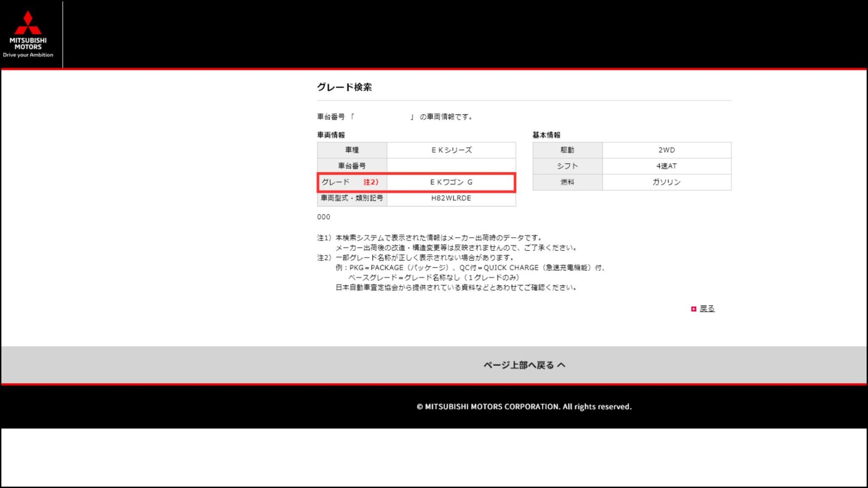Click the red icon beside 戻る
This screenshot has width=868, height=488.
694,309
